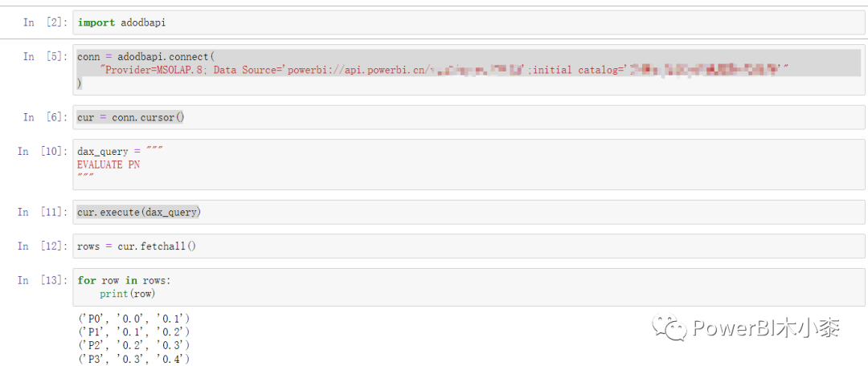
Task: Click the print(row) statement line
Action: click(127, 294)
